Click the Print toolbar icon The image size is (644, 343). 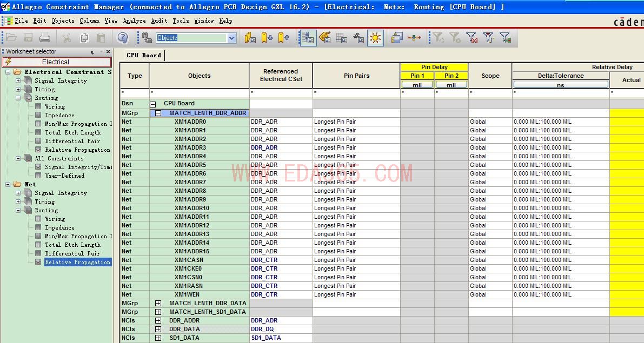tap(45, 38)
